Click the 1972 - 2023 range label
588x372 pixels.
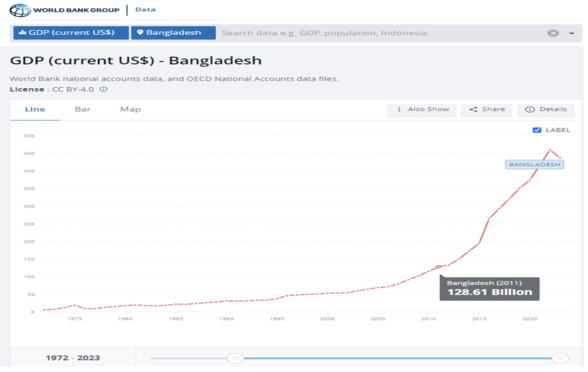[73, 358]
